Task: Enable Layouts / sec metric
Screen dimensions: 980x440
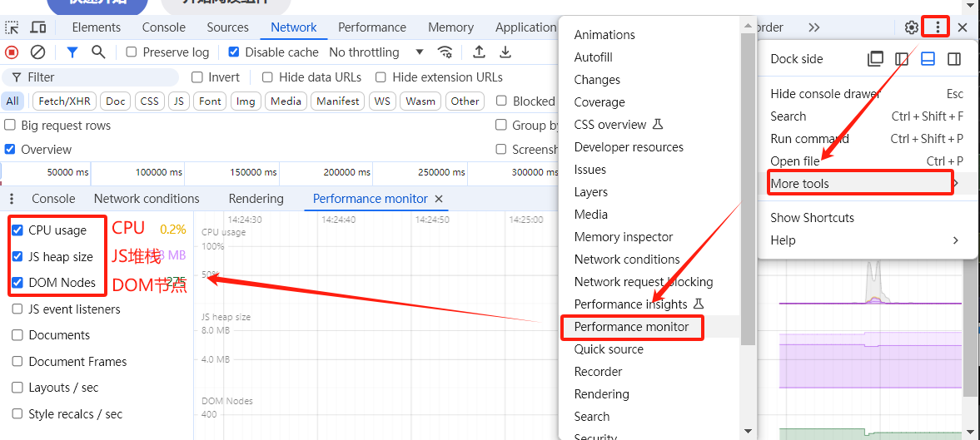Action: click(17, 388)
